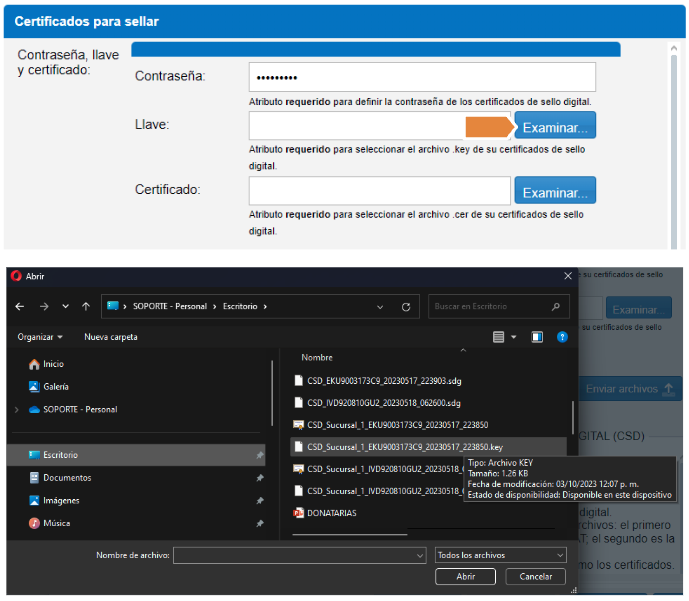This screenshot has width=689, height=601.
Task: Click the Contraseña password input field
Action: (421, 77)
